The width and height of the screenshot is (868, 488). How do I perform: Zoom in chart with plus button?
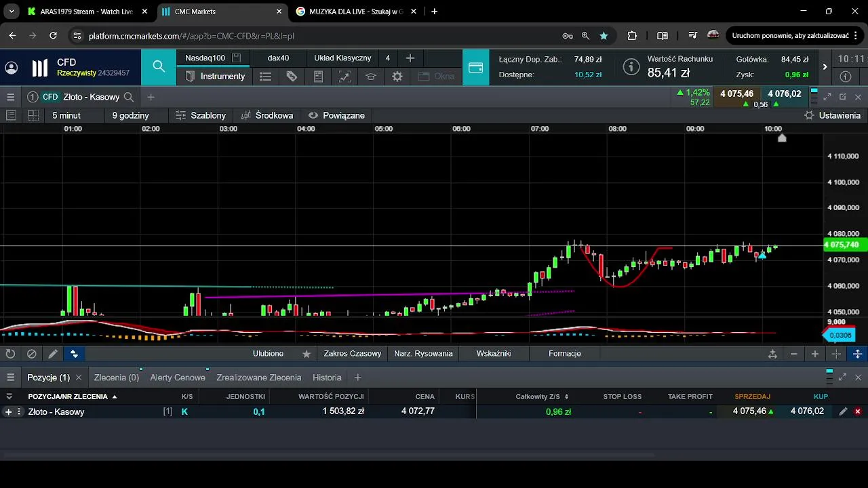click(x=815, y=354)
